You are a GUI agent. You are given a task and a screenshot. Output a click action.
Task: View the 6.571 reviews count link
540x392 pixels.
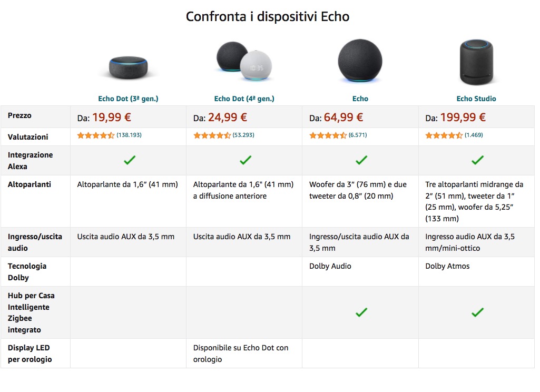(358, 135)
